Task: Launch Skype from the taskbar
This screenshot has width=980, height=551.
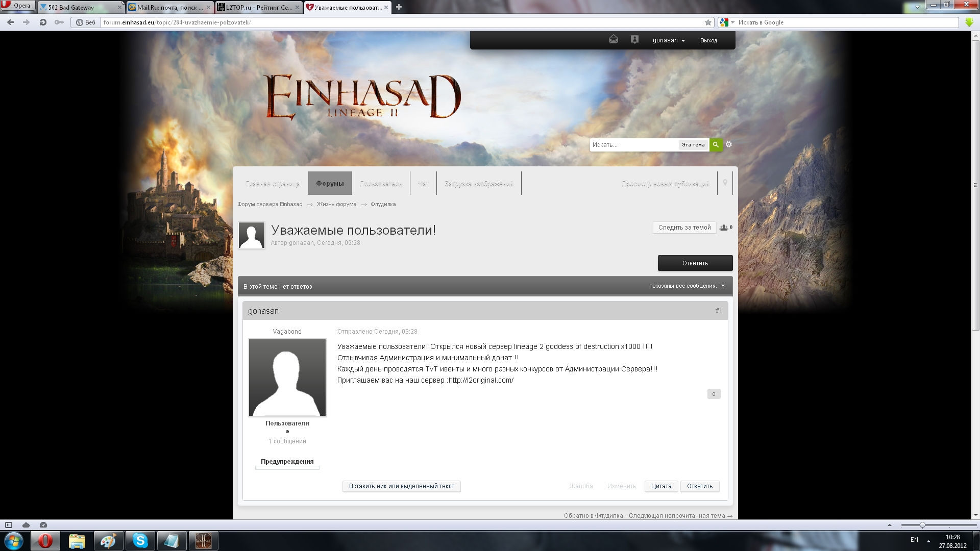Action: click(x=140, y=541)
